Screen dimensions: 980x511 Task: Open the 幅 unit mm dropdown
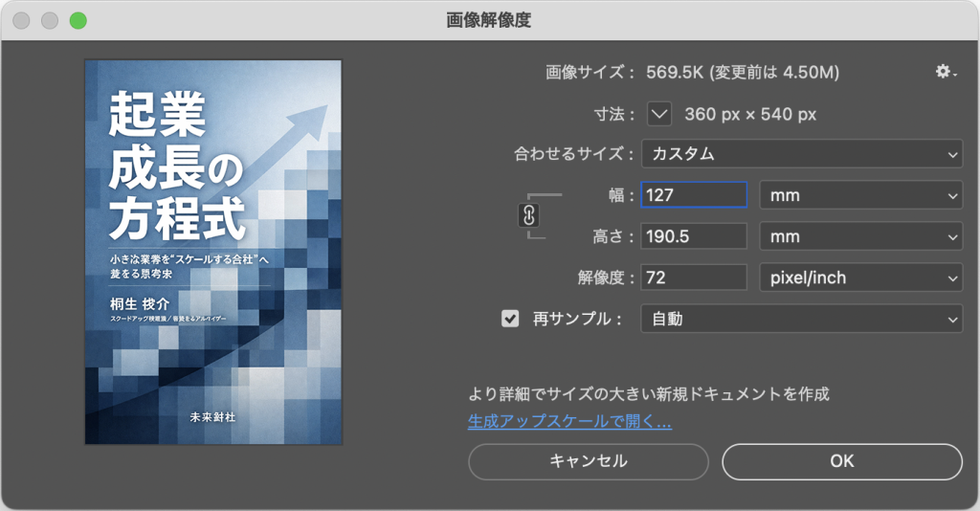860,195
